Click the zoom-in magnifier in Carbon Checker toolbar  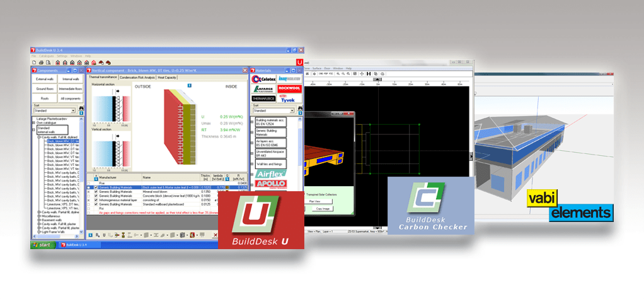click(338, 74)
